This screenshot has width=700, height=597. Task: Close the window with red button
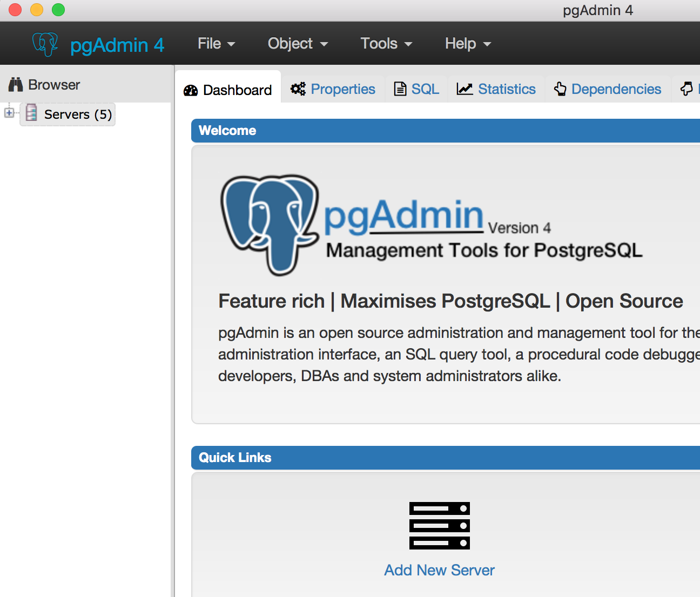15,10
